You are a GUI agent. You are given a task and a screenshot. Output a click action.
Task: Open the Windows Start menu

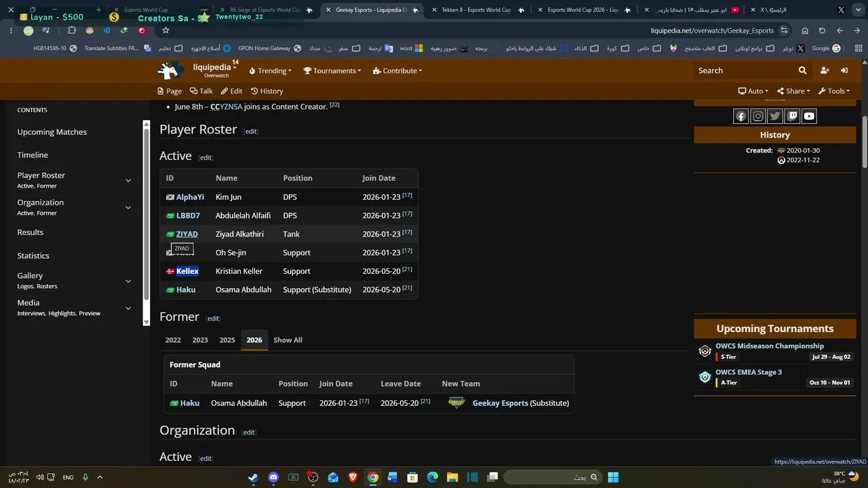[613, 477]
